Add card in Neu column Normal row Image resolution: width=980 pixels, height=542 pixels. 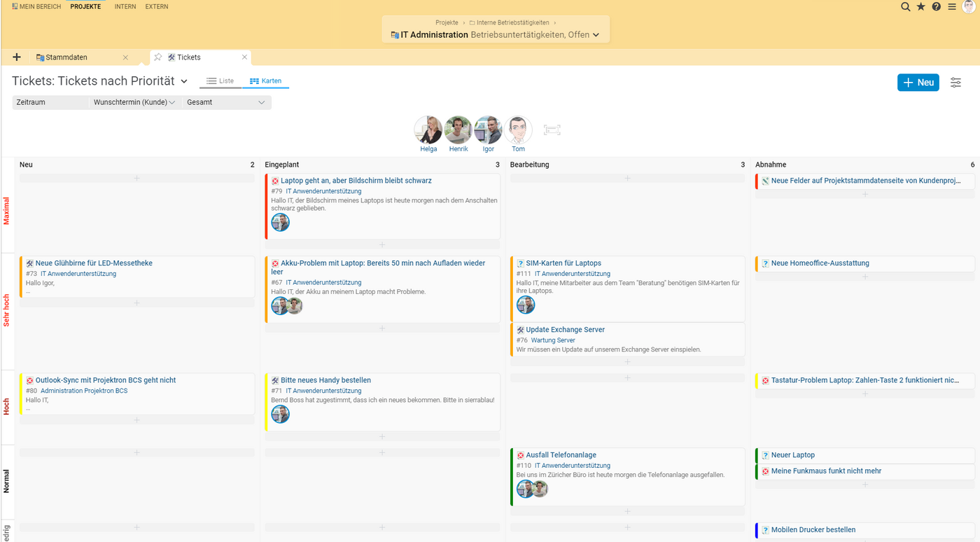coord(136,452)
